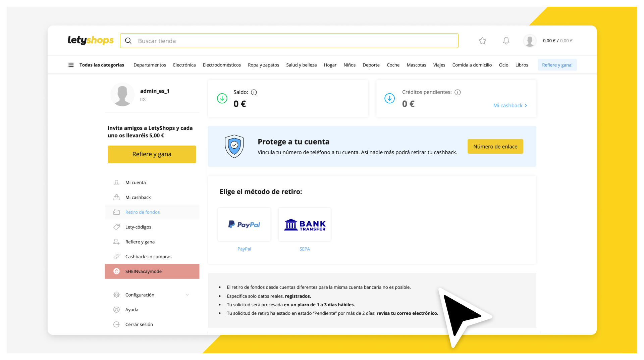Open the Libros category
Screen dimensions: 644x360
522,65
